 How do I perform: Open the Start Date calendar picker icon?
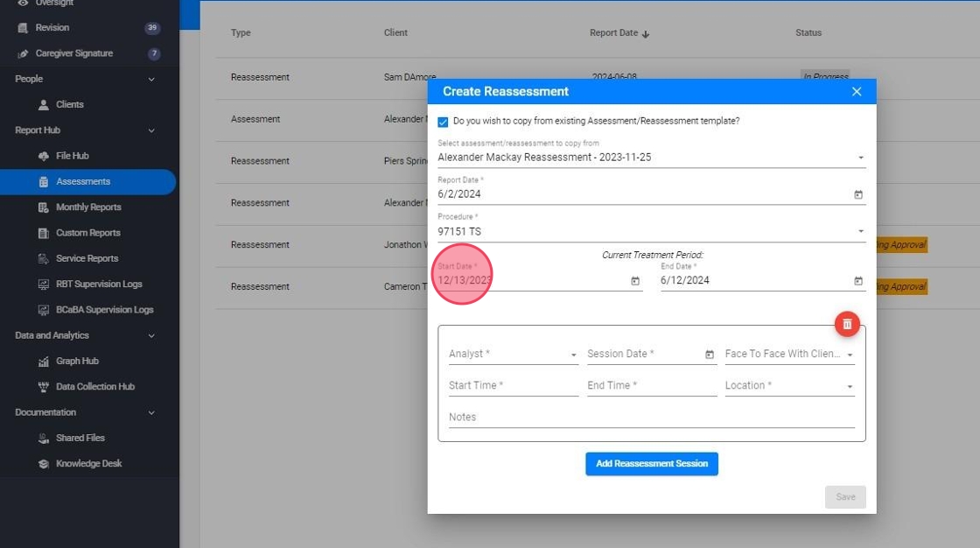635,281
